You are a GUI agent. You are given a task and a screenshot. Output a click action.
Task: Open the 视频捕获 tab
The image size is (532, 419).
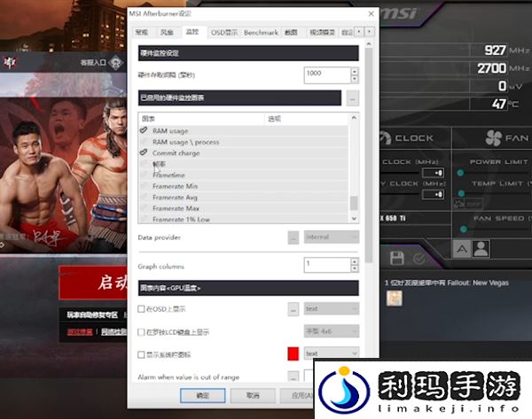pyautogui.click(x=323, y=33)
